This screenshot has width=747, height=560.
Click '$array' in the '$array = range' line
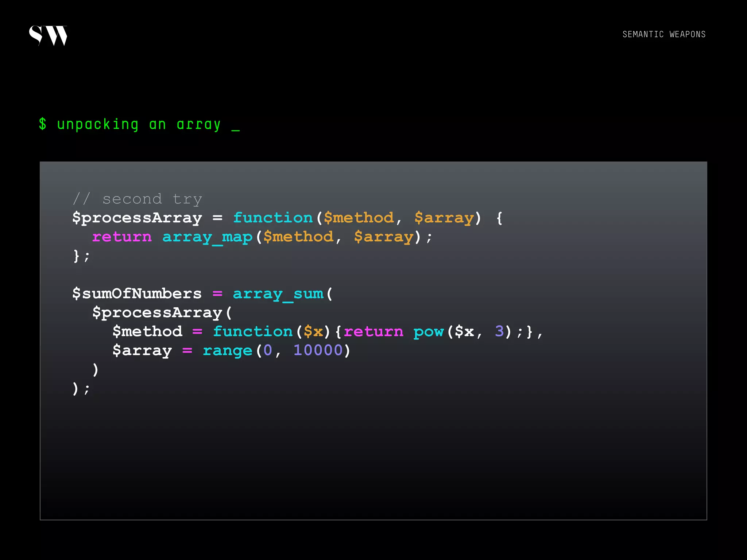point(142,351)
